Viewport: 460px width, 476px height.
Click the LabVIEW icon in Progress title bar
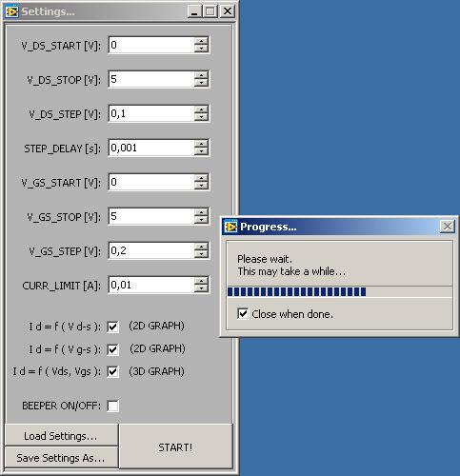[x=230, y=227]
